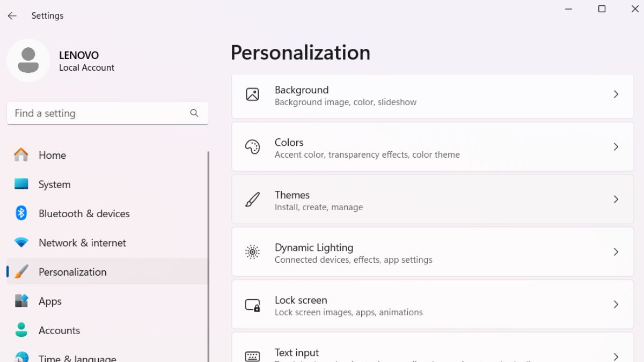The height and width of the screenshot is (362, 644).
Task: Click 'Accent color, transparency effects, color theme'
Action: click(367, 154)
